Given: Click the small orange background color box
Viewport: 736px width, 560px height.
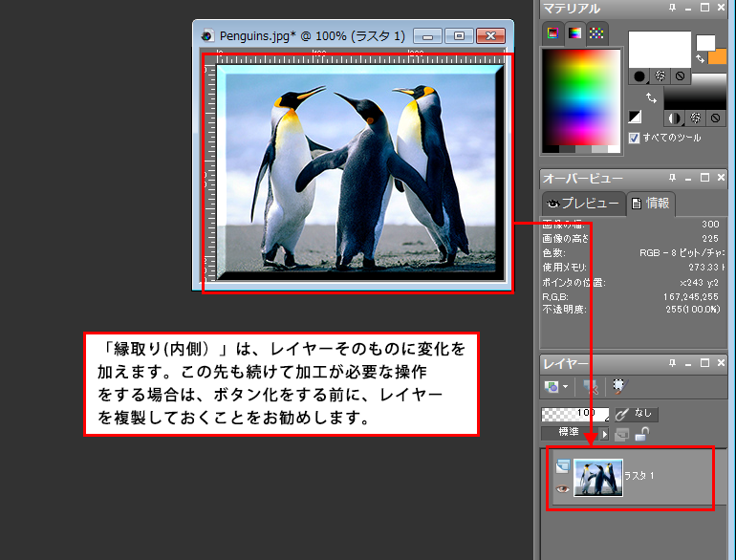Looking at the screenshot, I should (x=719, y=56).
